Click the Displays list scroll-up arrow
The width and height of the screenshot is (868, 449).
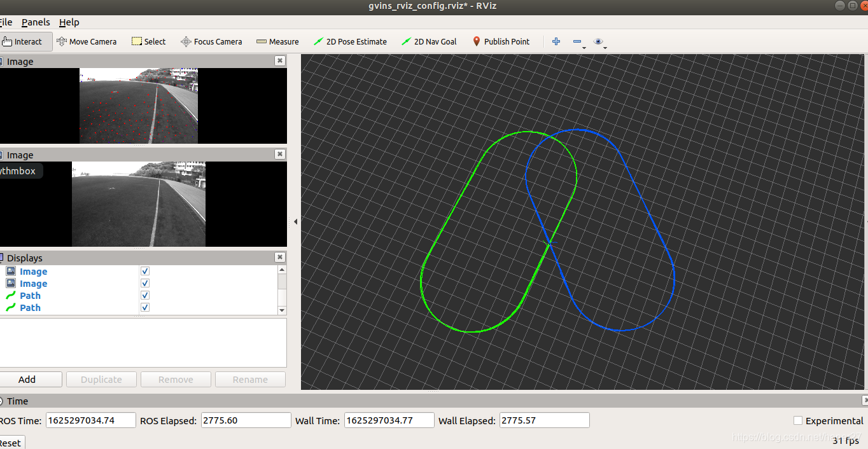[x=282, y=270]
